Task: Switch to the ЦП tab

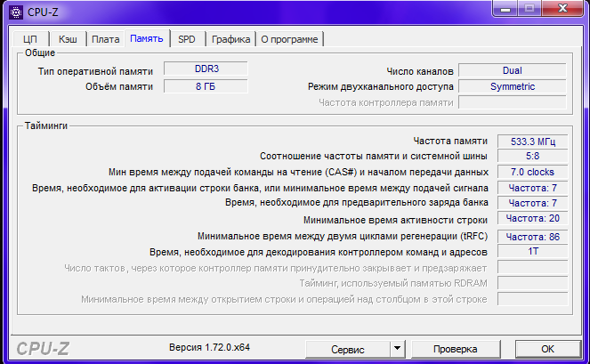Action: coord(30,39)
